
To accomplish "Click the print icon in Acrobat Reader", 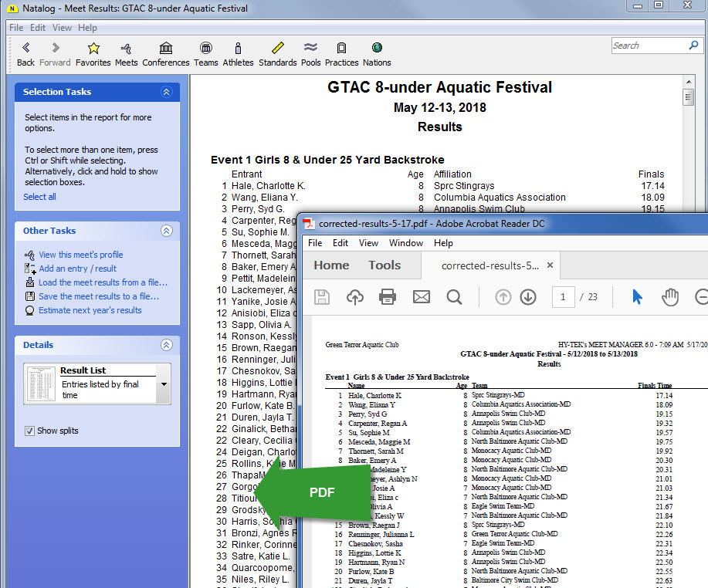I will pyautogui.click(x=388, y=297).
